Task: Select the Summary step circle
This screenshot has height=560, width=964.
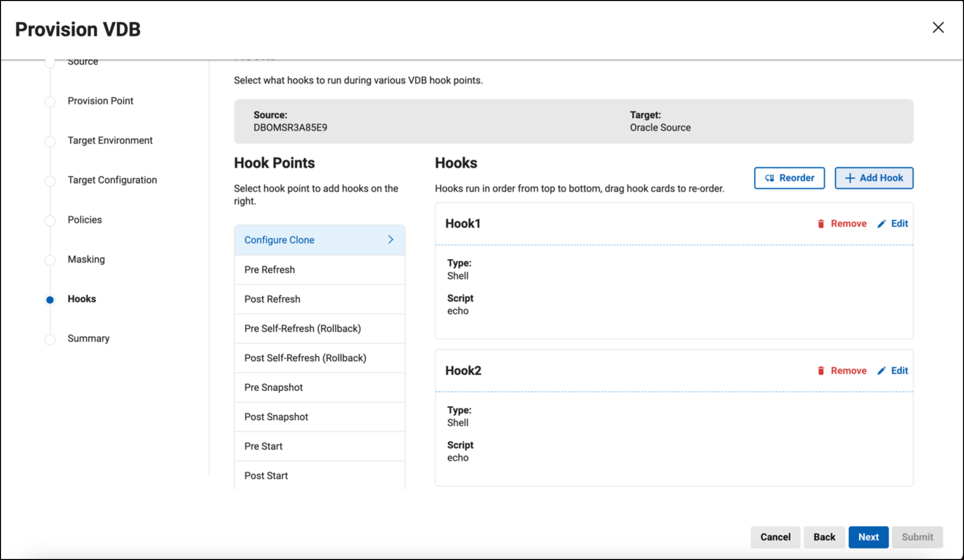Action: click(x=50, y=339)
